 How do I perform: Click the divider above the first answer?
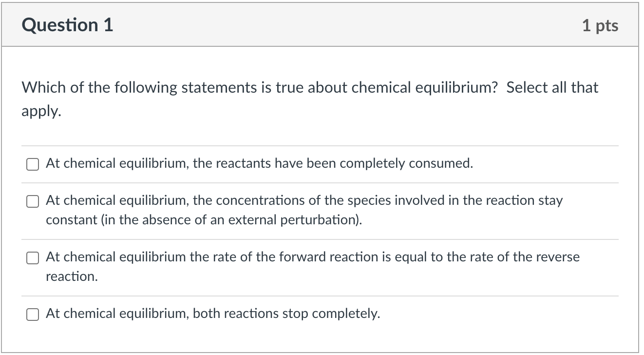[322, 145]
